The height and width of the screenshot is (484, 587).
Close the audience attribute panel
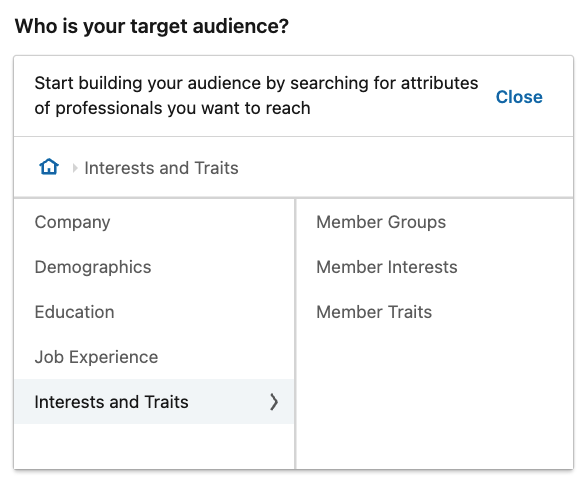pos(519,97)
